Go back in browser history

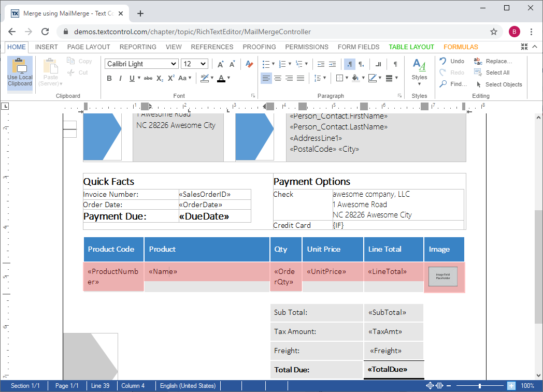[12, 32]
